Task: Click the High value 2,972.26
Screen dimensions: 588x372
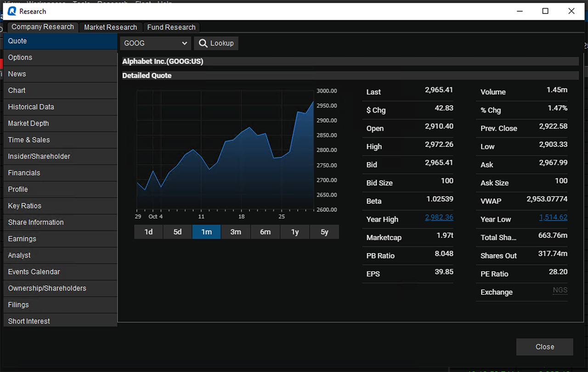Action: [439, 145]
